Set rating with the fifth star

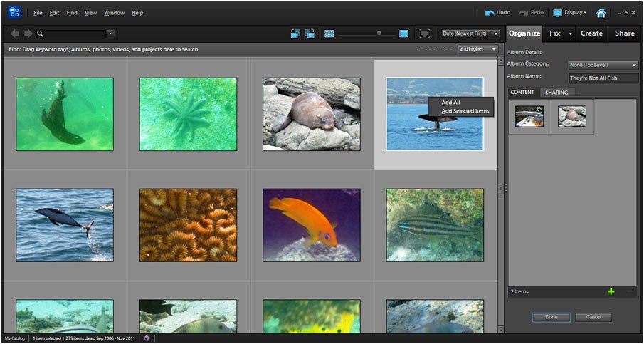click(x=453, y=49)
